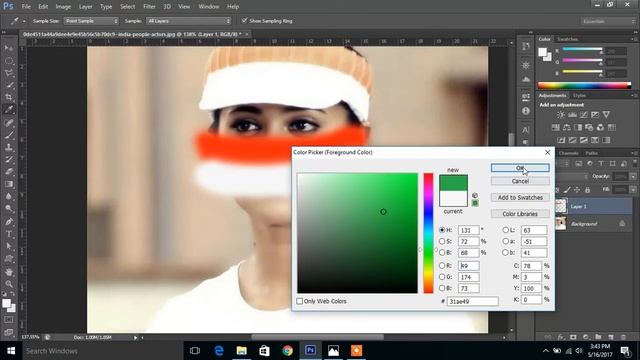Select the Eyedropper tool
The width and height of the screenshot is (640, 360).
[9, 109]
